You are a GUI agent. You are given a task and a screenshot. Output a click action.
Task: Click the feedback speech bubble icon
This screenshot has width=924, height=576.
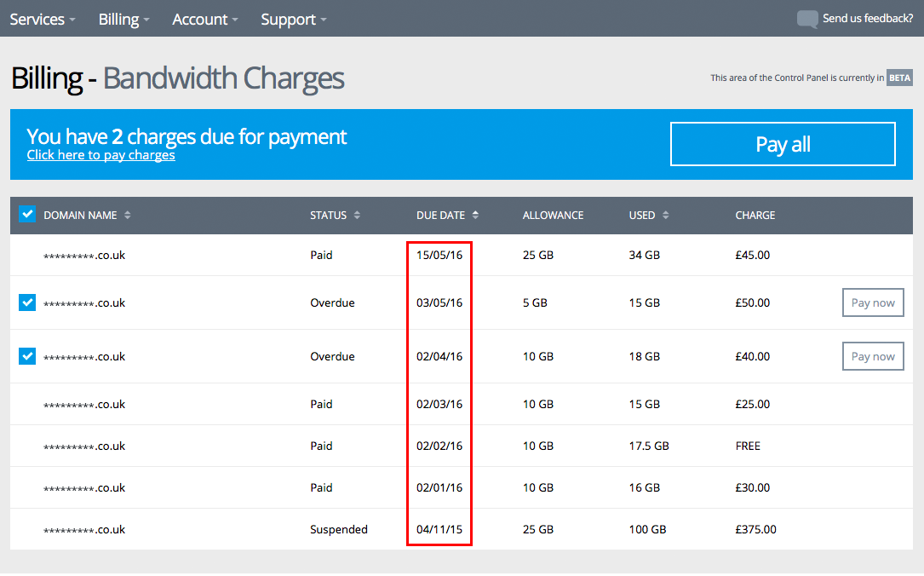[x=807, y=19]
